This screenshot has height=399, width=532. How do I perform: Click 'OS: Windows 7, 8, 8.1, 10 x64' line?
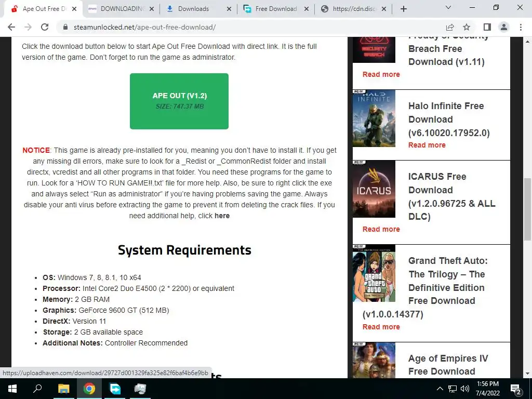(92, 277)
